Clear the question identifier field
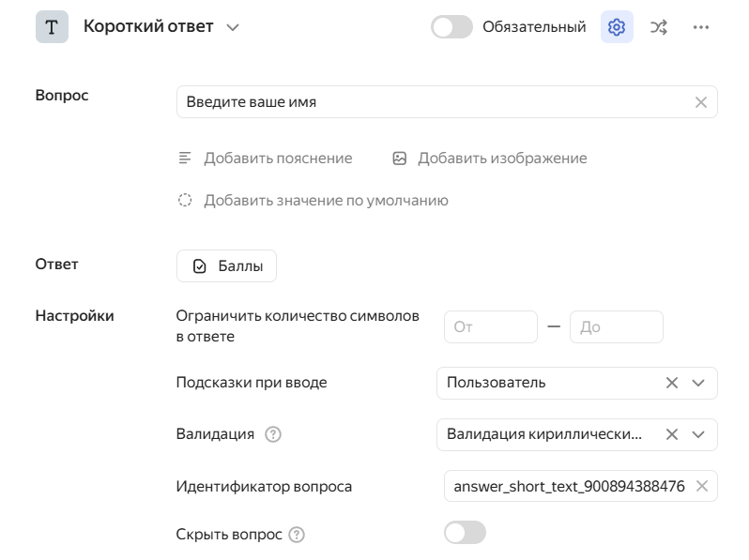This screenshot has width=749, height=560. [702, 487]
